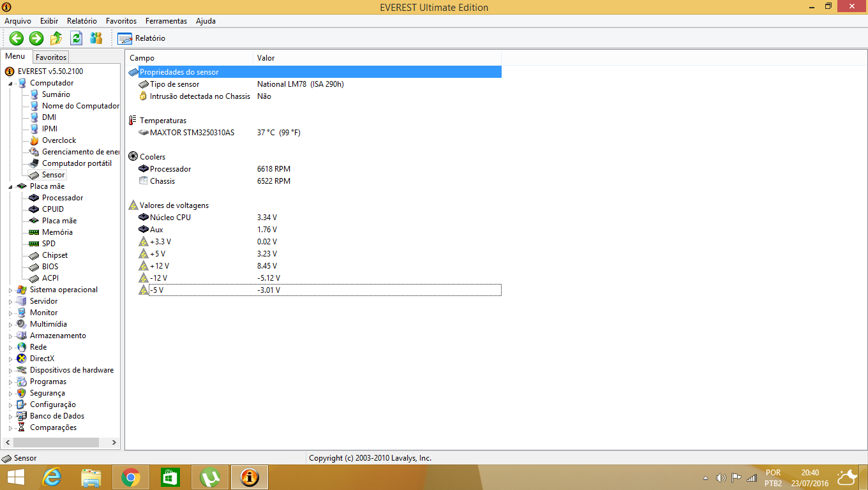The height and width of the screenshot is (490, 868).
Task: Expand the Sistema operacional node
Action: pyautogui.click(x=11, y=290)
